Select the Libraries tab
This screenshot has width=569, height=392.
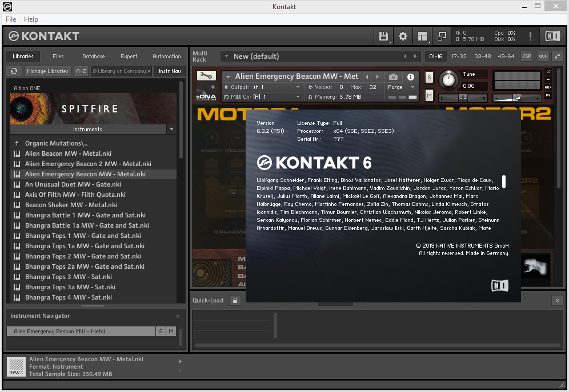point(23,56)
